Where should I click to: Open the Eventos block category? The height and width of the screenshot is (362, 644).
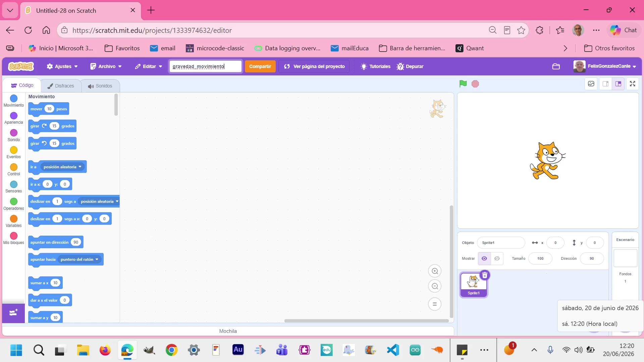point(14,153)
